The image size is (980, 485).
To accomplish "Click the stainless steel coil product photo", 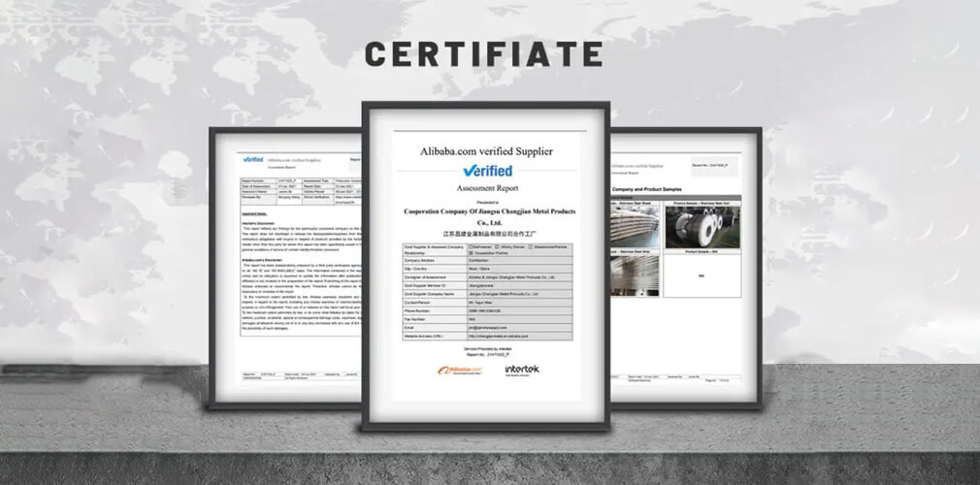I will click(x=702, y=225).
